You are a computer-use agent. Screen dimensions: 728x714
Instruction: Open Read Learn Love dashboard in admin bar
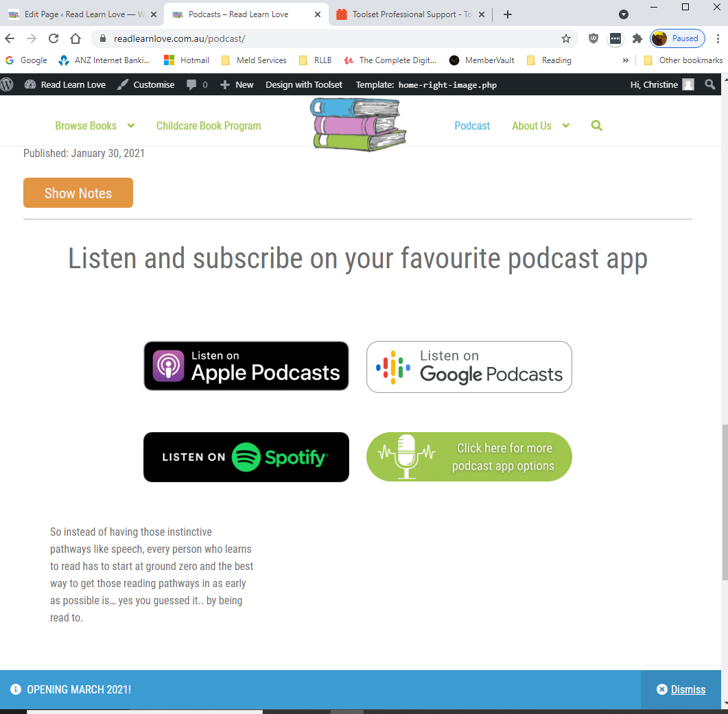[x=65, y=84]
